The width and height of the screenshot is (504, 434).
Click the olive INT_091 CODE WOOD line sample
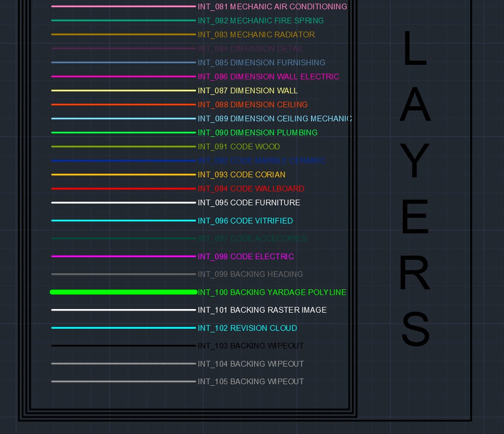[122, 147]
